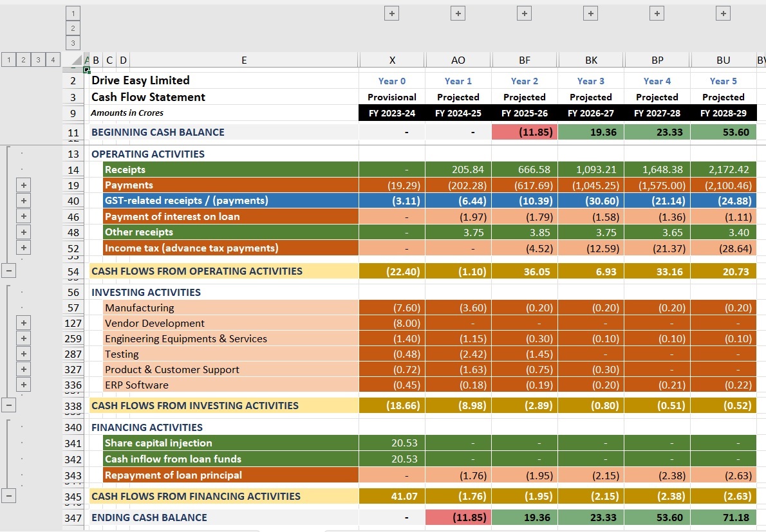
Task: Expand column group above column X
Action: (391, 13)
